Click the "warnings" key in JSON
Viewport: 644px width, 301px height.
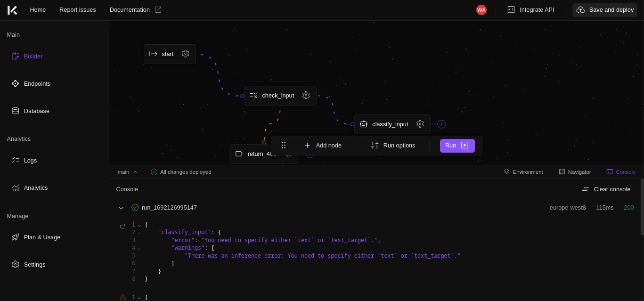point(188,248)
